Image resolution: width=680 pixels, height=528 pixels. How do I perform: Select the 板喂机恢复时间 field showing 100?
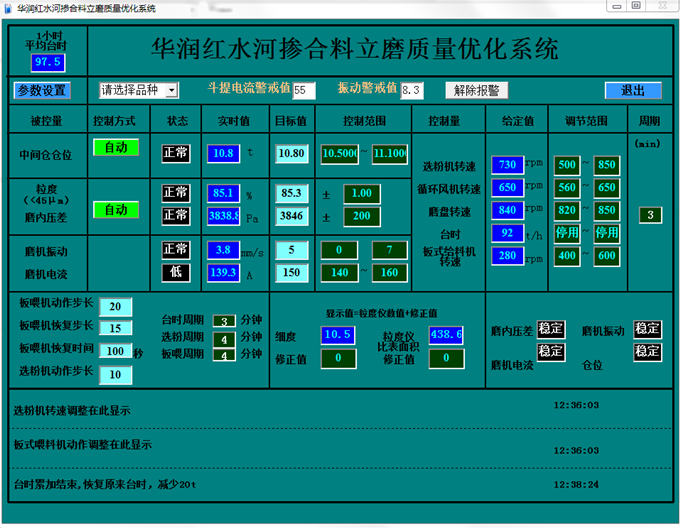116,352
